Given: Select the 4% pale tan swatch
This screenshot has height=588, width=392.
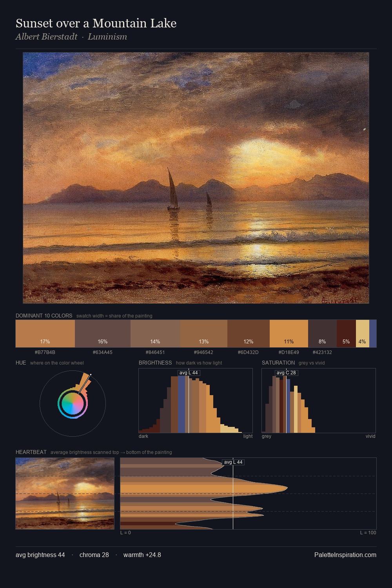Looking at the screenshot, I should click(x=363, y=334).
